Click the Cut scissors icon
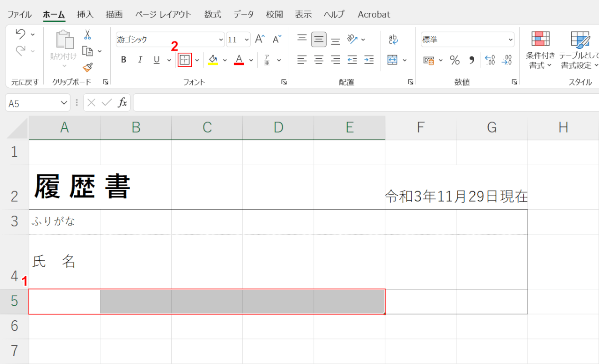This screenshot has width=599, height=364. (x=87, y=35)
